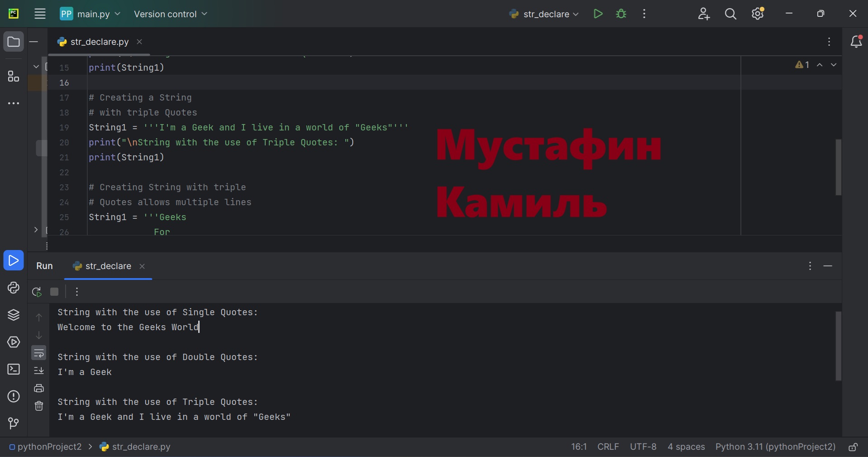Image resolution: width=868 pixels, height=457 pixels.
Task: Click the UTF-8 encoding in status bar
Action: tap(643, 447)
